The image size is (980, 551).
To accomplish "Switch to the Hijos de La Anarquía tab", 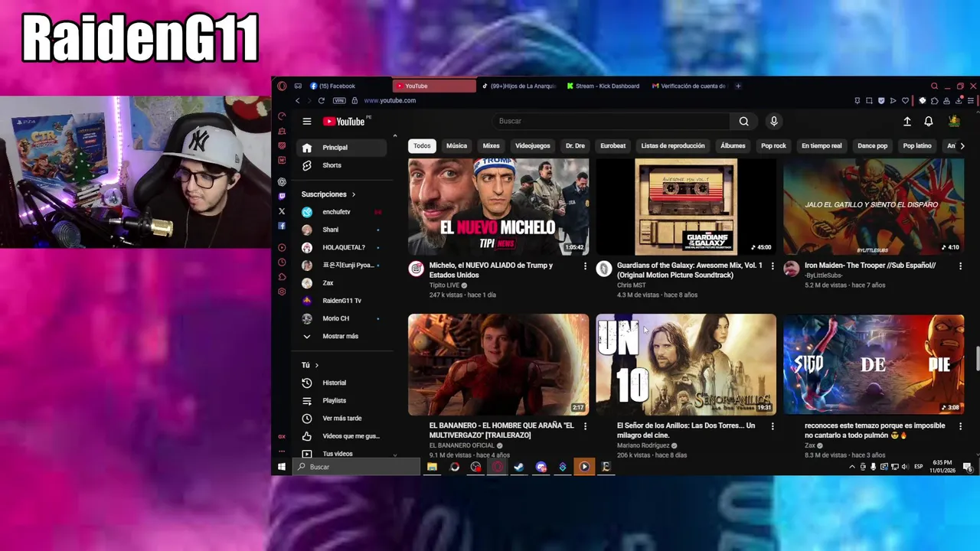I will 520,86.
